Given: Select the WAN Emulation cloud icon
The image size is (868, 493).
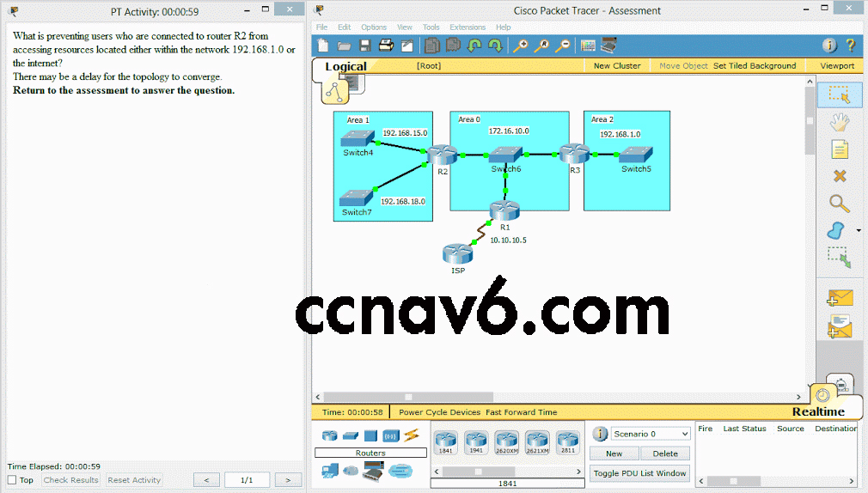Looking at the screenshot, I should (x=351, y=471).
